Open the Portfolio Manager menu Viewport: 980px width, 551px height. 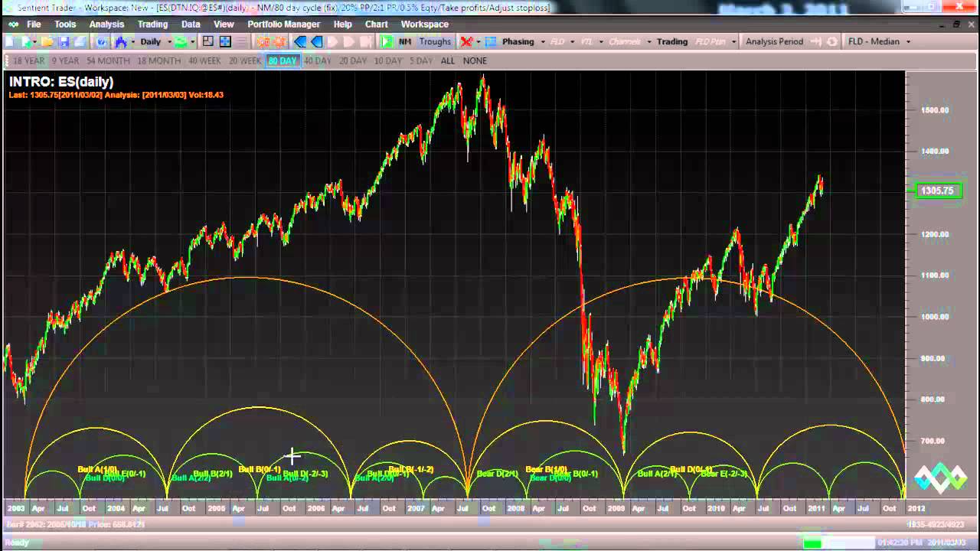pyautogui.click(x=283, y=24)
